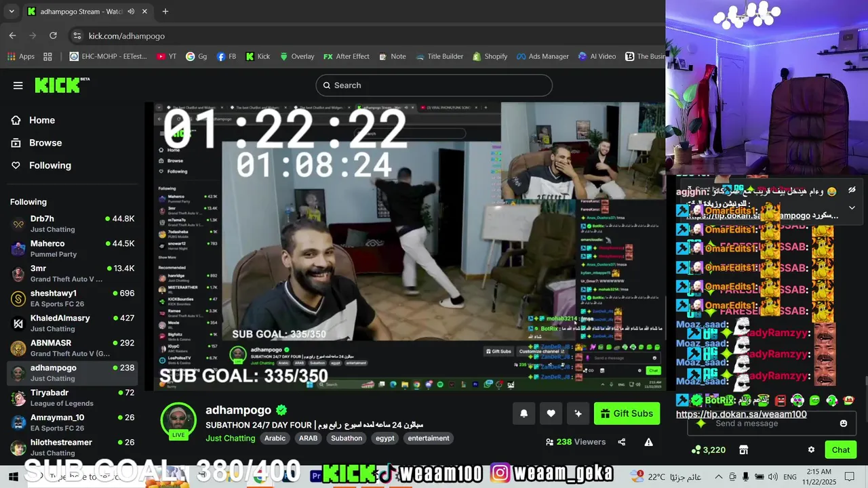Click the egypt tag
The image size is (868, 488).
384,439
